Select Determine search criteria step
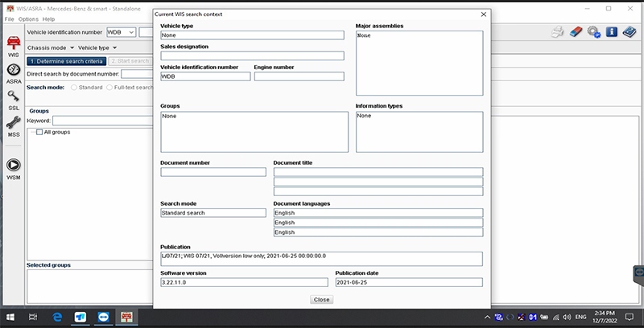The width and height of the screenshot is (644, 328). click(67, 61)
